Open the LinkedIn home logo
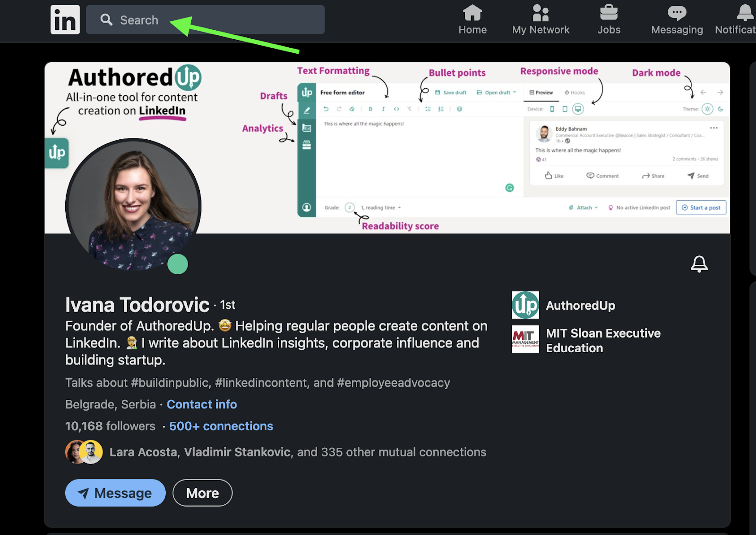 65,20
